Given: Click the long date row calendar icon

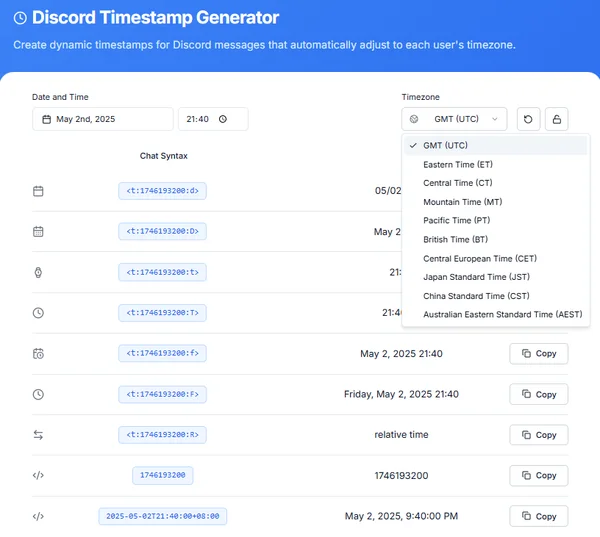Looking at the screenshot, I should (38, 232).
